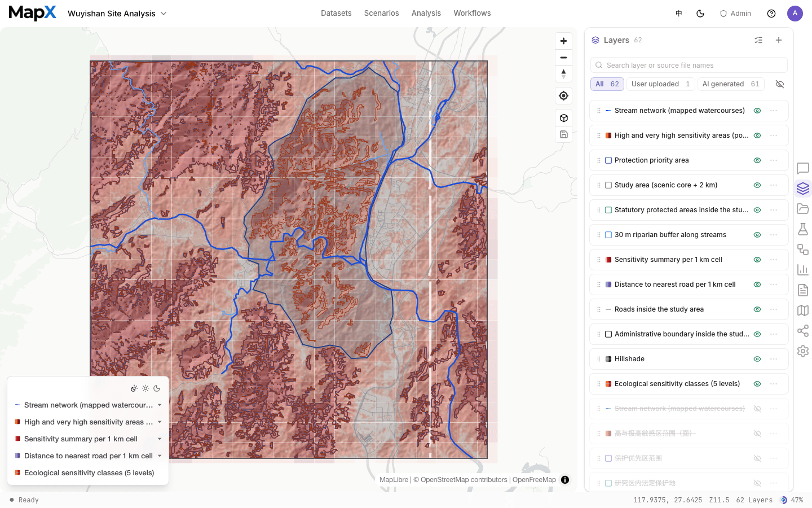Zoom out on the map

point(563,58)
